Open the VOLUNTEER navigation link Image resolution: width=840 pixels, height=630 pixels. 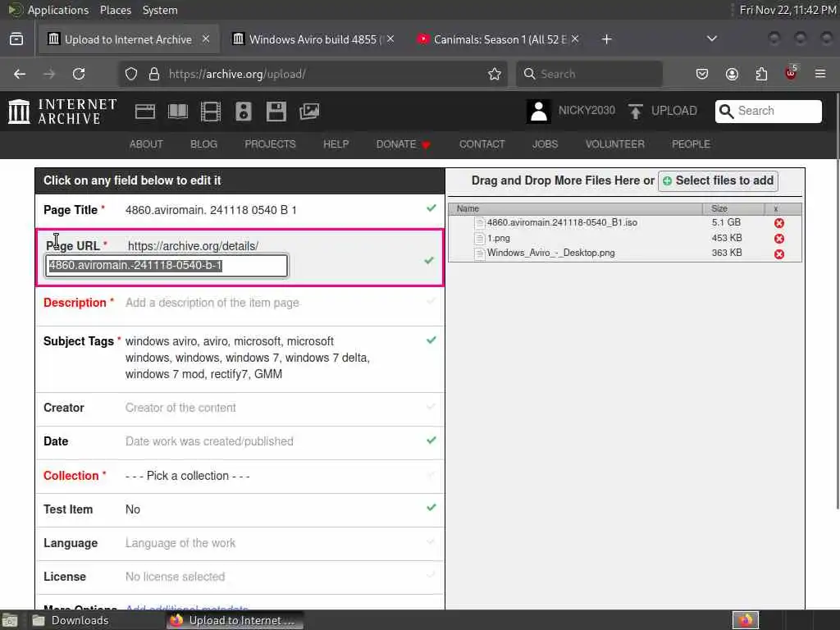614,144
